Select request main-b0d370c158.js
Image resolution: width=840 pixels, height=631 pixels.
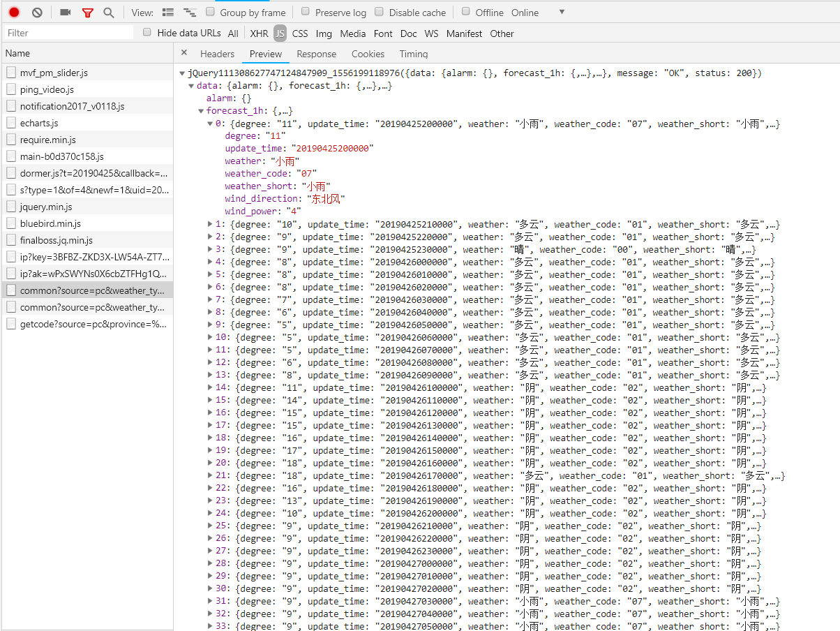pyautogui.click(x=87, y=156)
